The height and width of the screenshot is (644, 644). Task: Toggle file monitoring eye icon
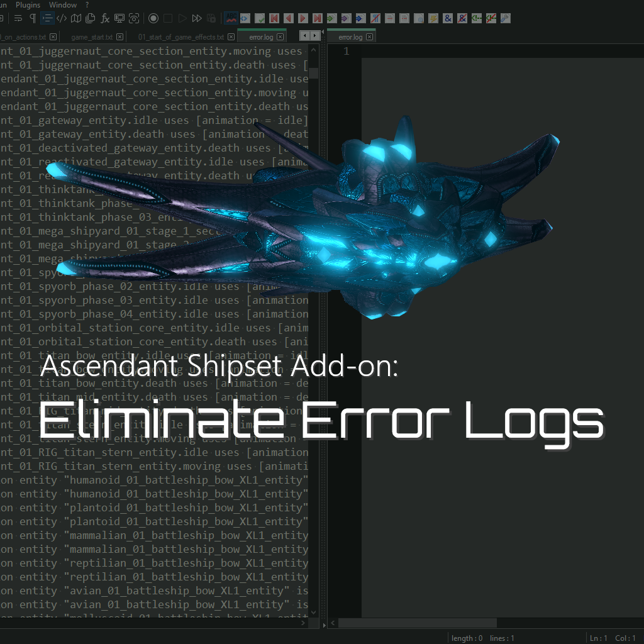tap(134, 18)
